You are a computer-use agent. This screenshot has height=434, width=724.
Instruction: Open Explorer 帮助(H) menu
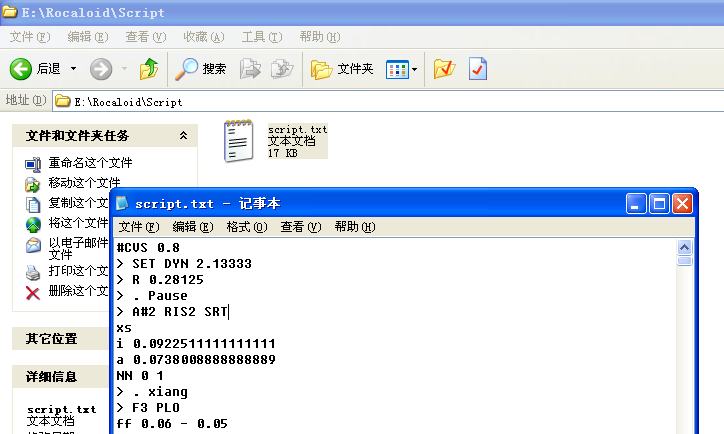pos(320,36)
